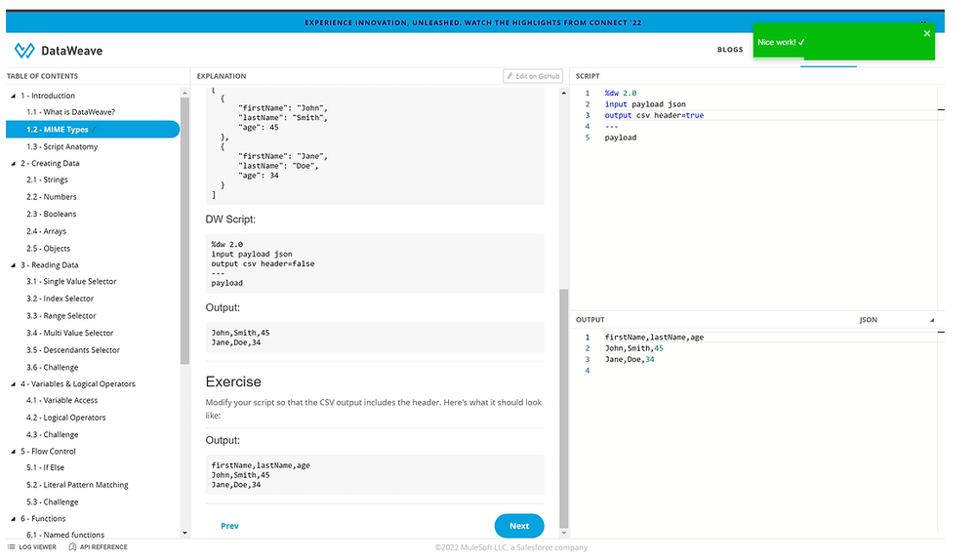
Task: Open BLOGS menu item
Action: tap(729, 49)
